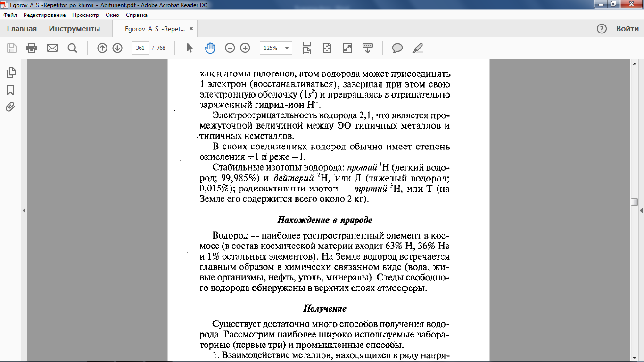Open the Редактирование menu
Viewport: 644px width, 362px height.
click(x=44, y=15)
